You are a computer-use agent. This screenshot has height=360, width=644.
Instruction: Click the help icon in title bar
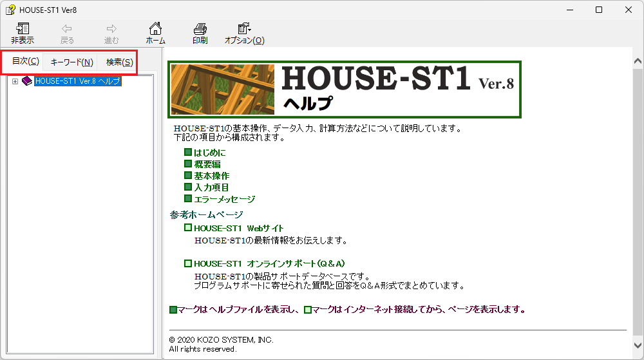[10, 10]
